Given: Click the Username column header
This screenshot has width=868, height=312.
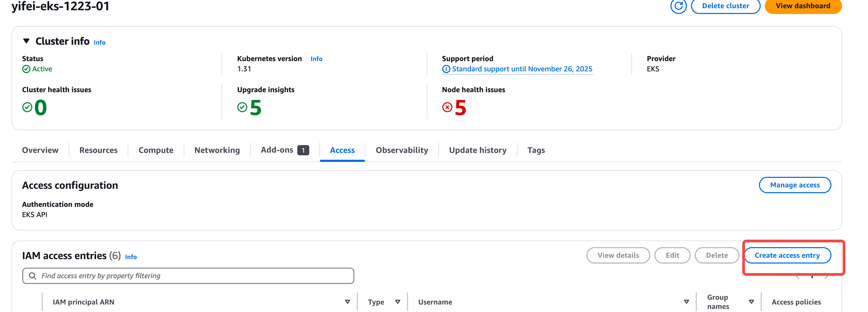Looking at the screenshot, I should tap(435, 302).
